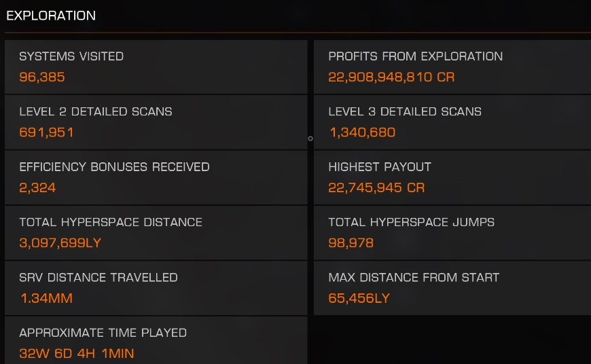Click the 96,385 systems visited value
The image size is (591, 364).
pos(42,77)
